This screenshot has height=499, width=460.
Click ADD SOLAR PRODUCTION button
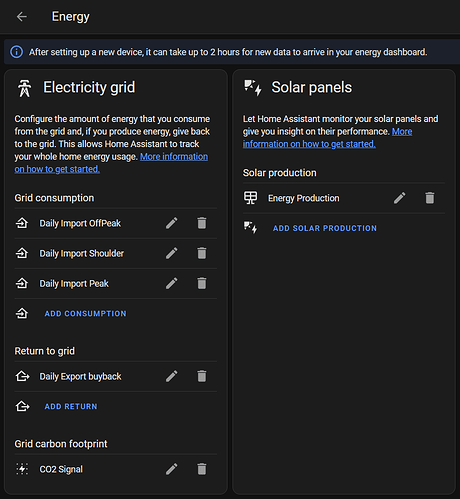click(325, 228)
